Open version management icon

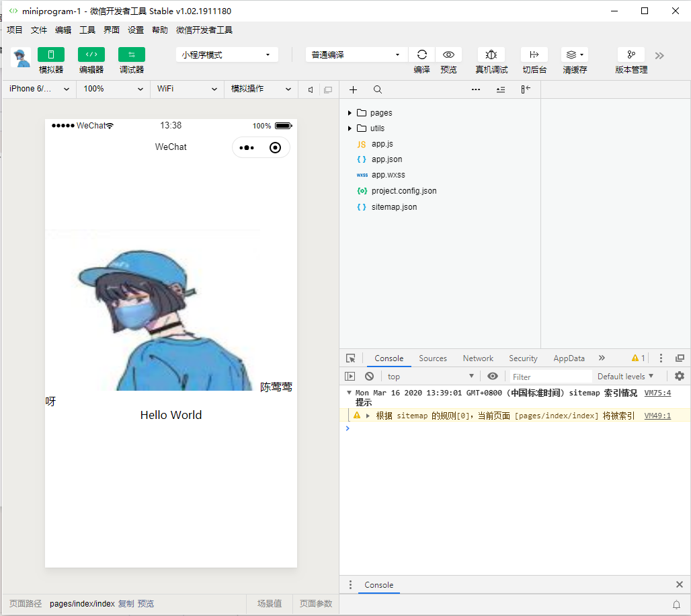pyautogui.click(x=631, y=54)
